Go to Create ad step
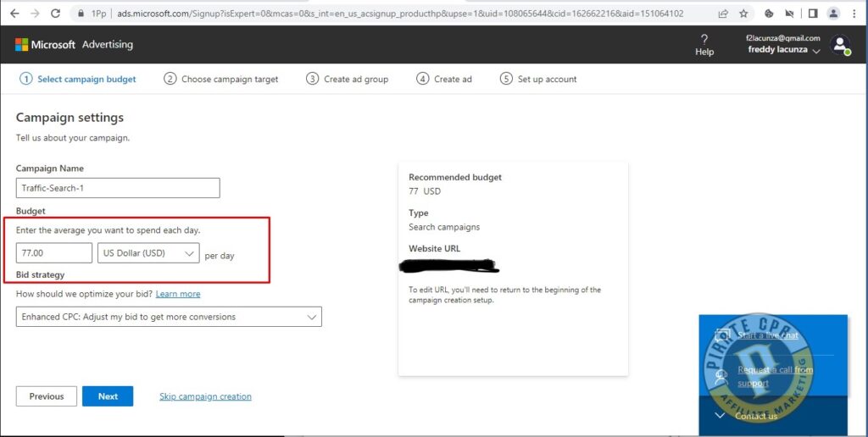Image resolution: width=868 pixels, height=437 pixels. tap(444, 79)
